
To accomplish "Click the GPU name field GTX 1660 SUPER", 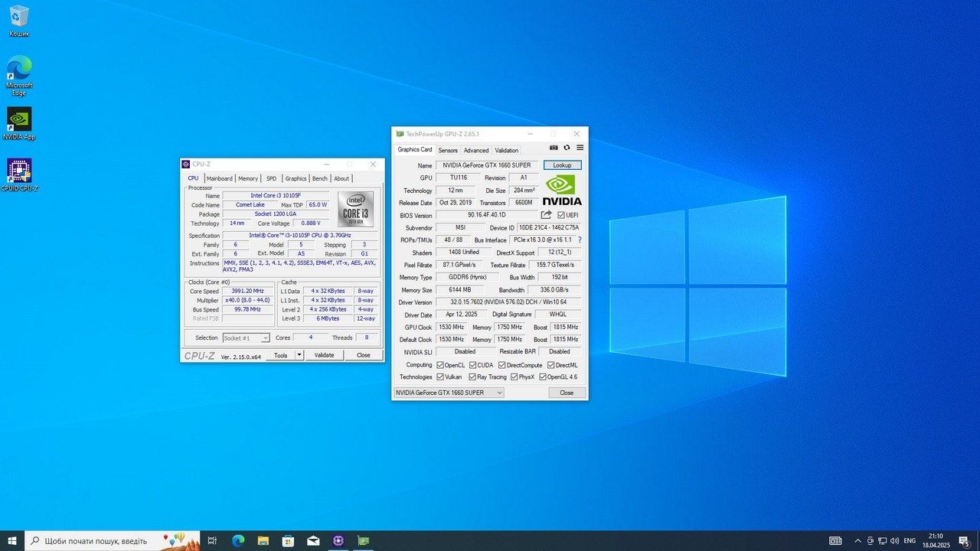I will tap(487, 165).
